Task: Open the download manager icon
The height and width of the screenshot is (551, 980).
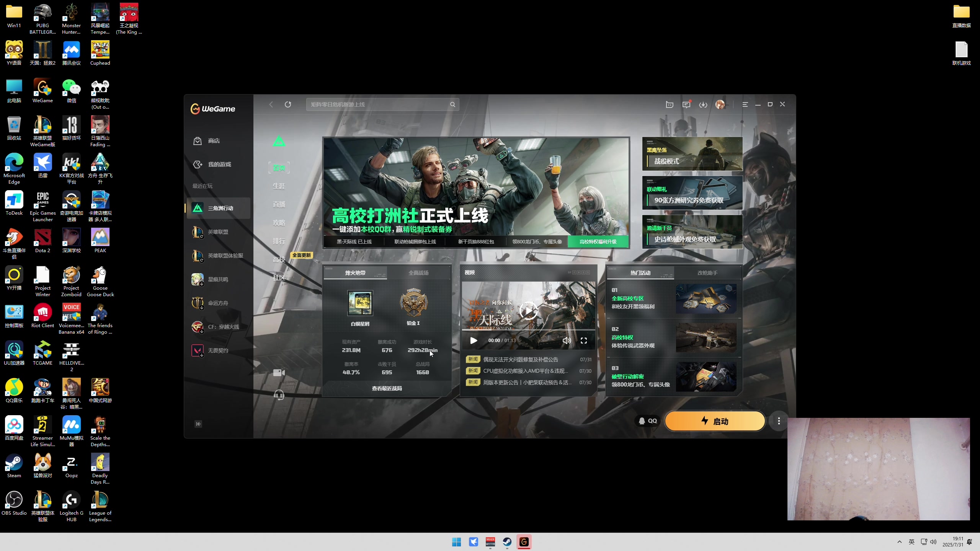Action: tap(703, 104)
